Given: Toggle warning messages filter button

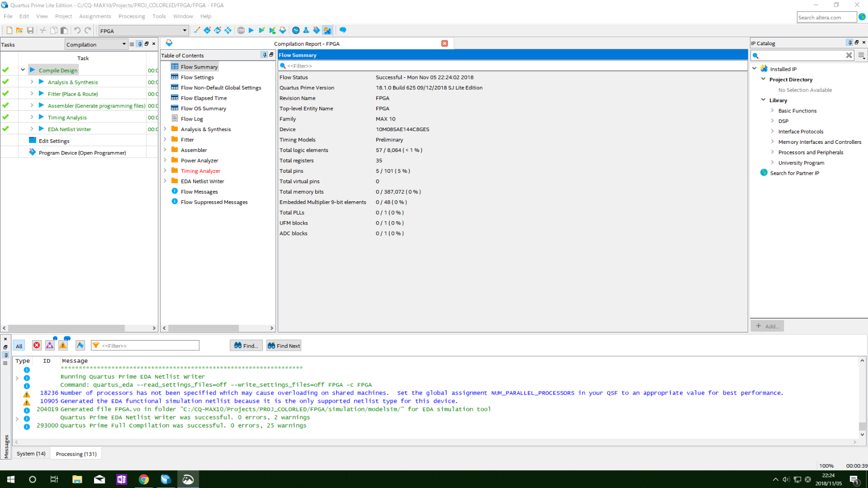Looking at the screenshot, I should point(63,346).
